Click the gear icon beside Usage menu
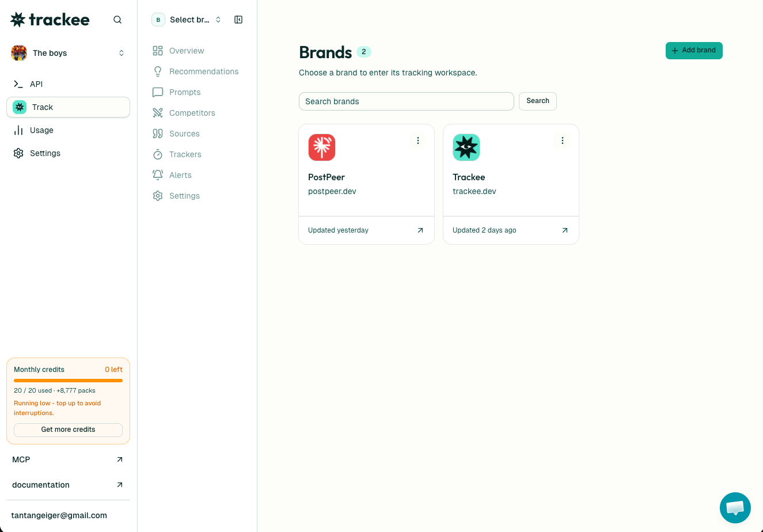The height and width of the screenshot is (532, 763). tap(18, 153)
